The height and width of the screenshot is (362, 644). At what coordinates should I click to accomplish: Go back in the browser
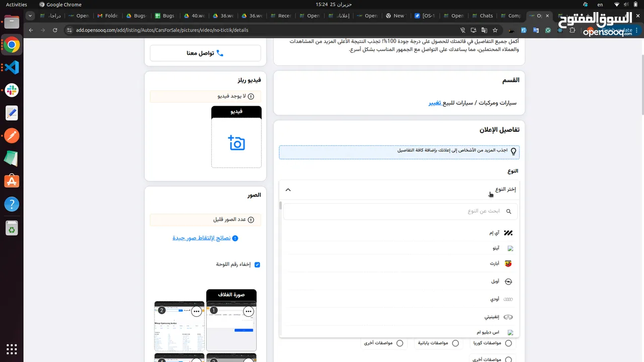click(31, 30)
